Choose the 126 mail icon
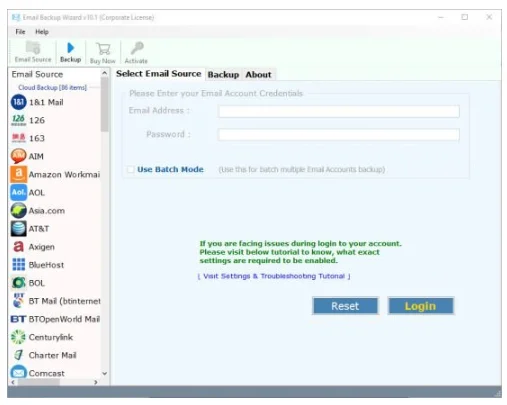Viewport: 507px width, 405px height. click(x=19, y=120)
